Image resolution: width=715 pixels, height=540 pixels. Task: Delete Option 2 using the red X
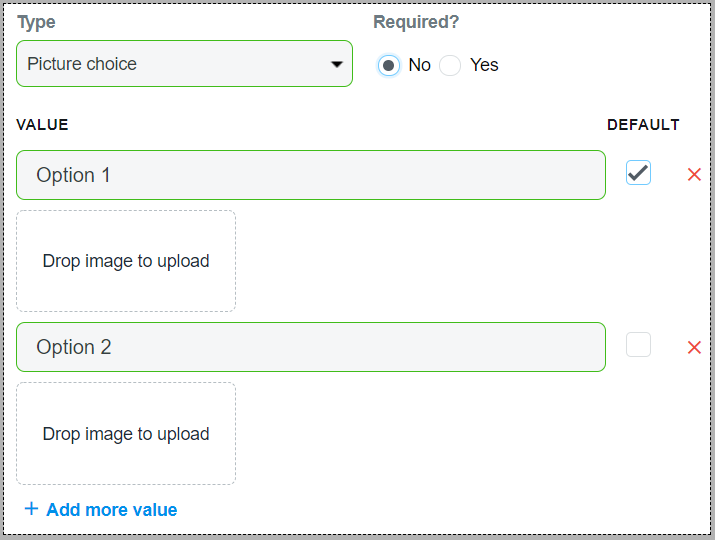point(694,348)
